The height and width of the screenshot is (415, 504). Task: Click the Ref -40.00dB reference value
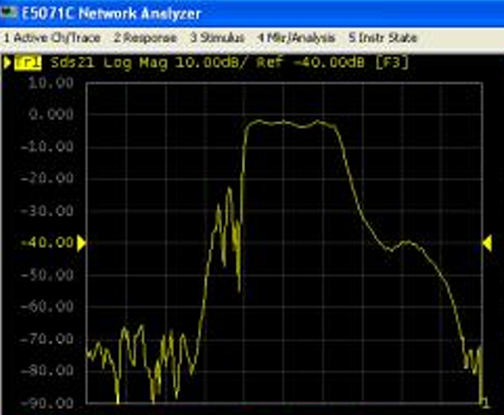coord(310,63)
